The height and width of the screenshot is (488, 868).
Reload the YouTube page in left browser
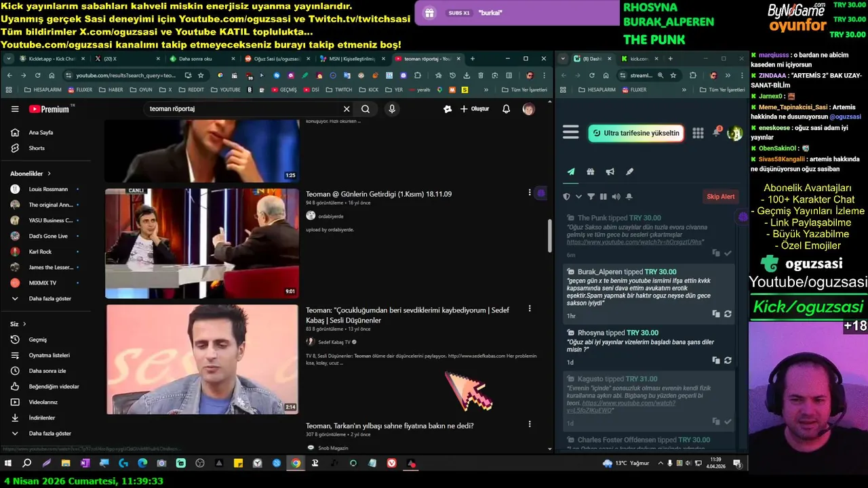coord(37,75)
